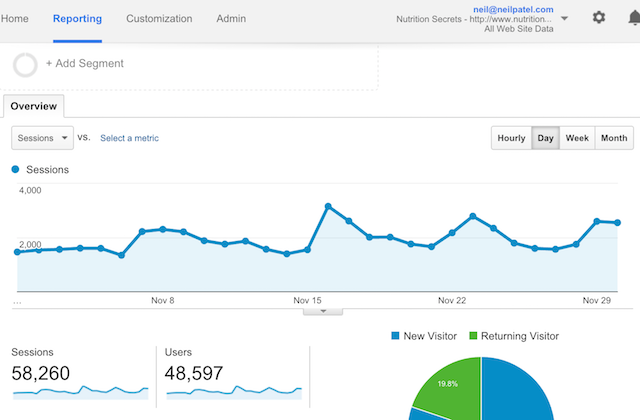The width and height of the screenshot is (640, 420).
Task: Open the notifications bell icon
Action: pos(634,18)
